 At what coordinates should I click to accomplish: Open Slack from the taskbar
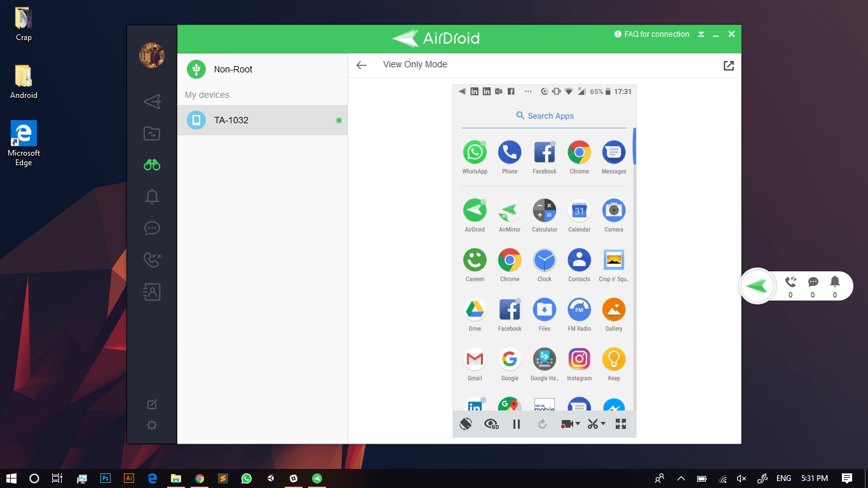294,478
